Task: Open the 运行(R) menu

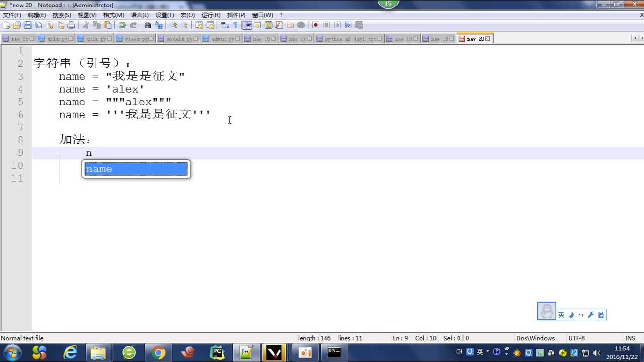Action: click(211, 15)
